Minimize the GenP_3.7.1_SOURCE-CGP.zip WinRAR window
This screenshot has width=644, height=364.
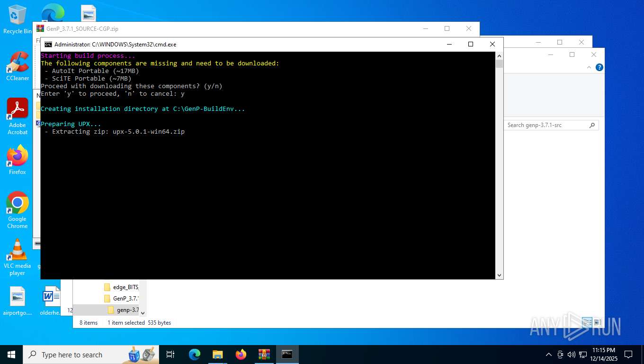tap(425, 28)
